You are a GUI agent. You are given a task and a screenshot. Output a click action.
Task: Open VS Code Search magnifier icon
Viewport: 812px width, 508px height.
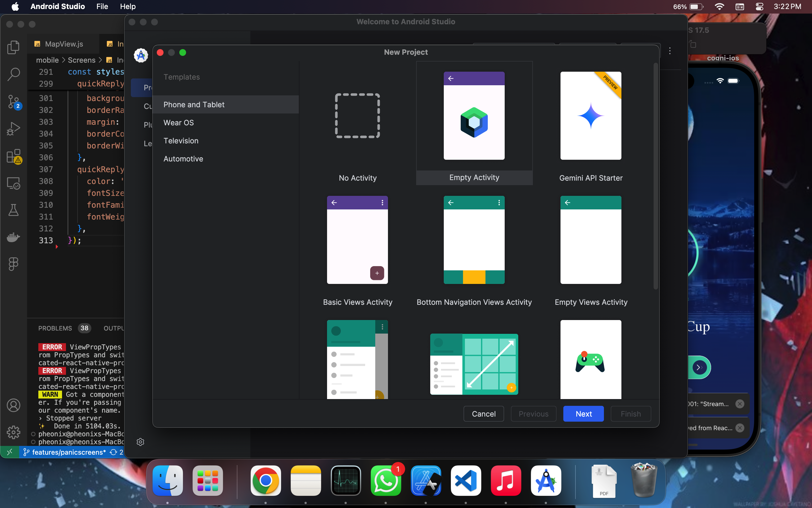pos(14,74)
